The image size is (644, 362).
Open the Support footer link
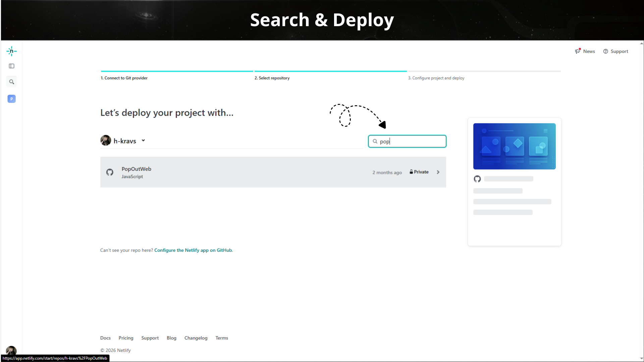150,338
